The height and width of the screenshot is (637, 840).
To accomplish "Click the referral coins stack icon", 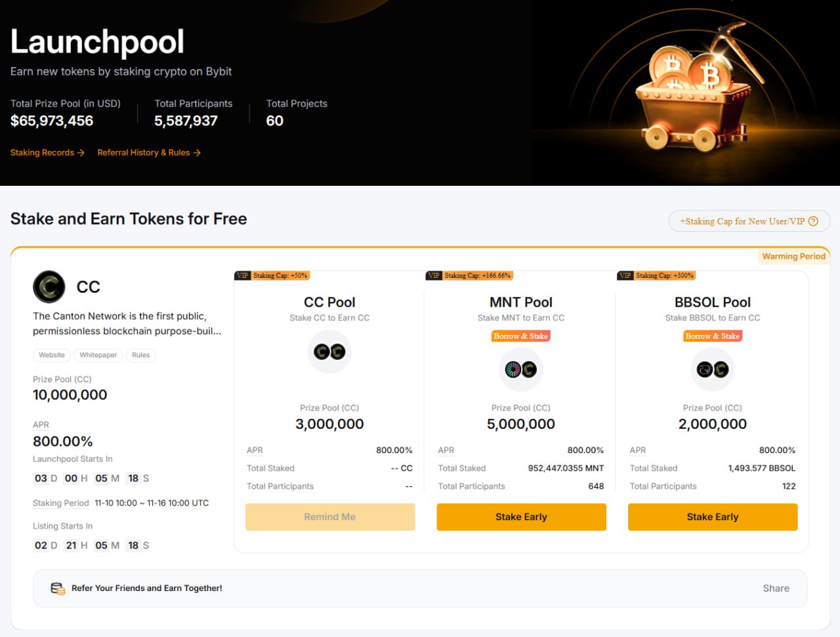I will point(58,588).
